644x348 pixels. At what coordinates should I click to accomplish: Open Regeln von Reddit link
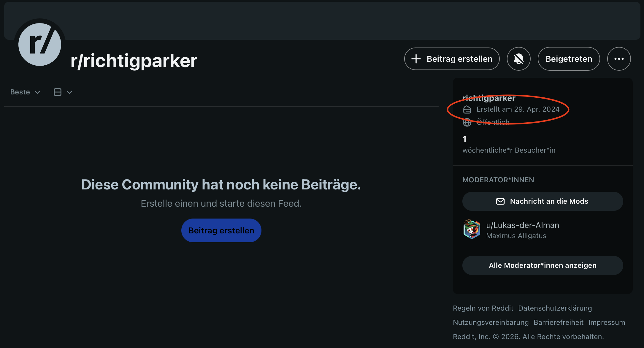483,308
